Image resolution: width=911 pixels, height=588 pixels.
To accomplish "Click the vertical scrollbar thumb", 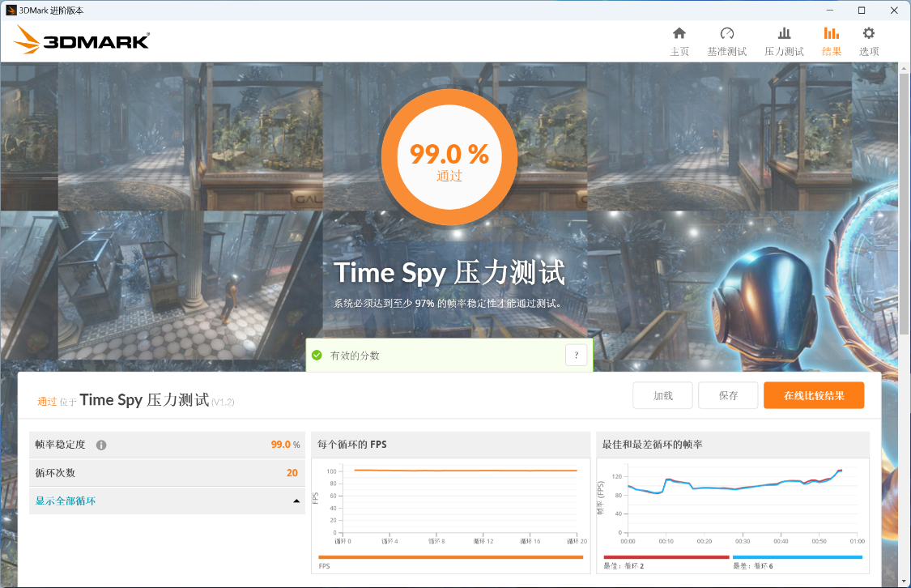I will coord(905,203).
